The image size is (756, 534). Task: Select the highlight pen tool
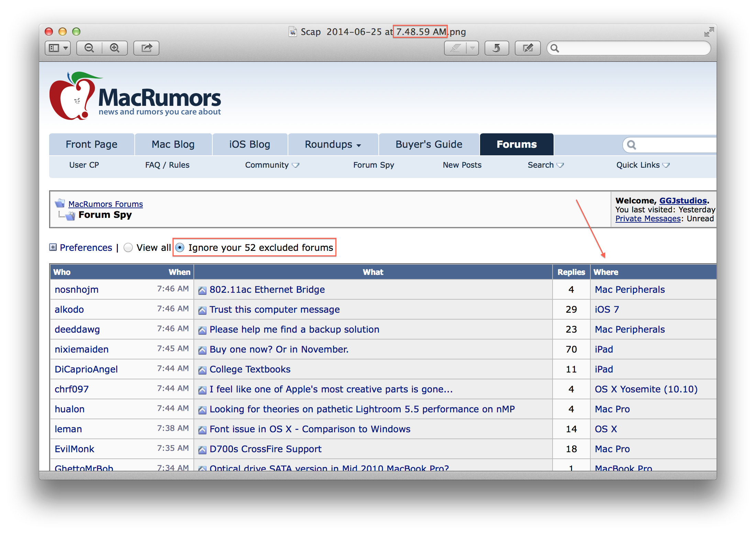click(x=455, y=48)
